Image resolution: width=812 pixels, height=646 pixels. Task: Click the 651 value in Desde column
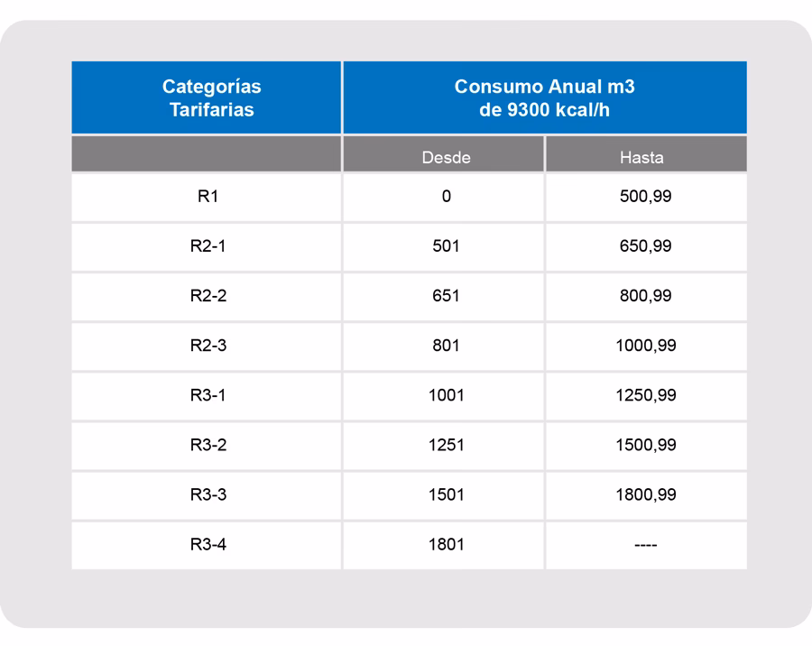pos(446,296)
